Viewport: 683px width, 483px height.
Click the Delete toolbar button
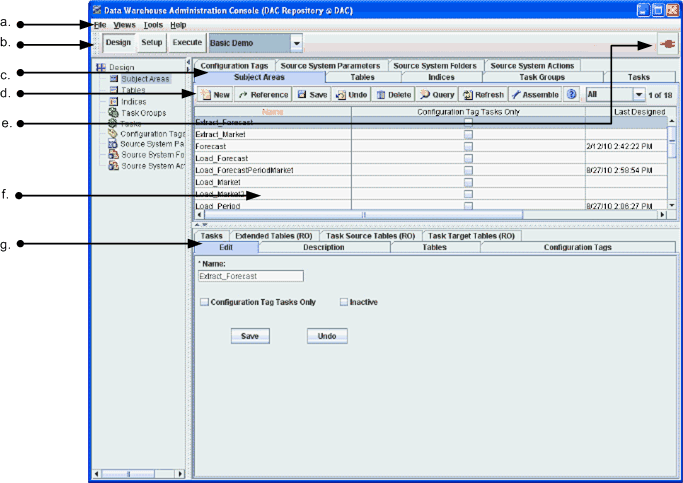(x=393, y=95)
